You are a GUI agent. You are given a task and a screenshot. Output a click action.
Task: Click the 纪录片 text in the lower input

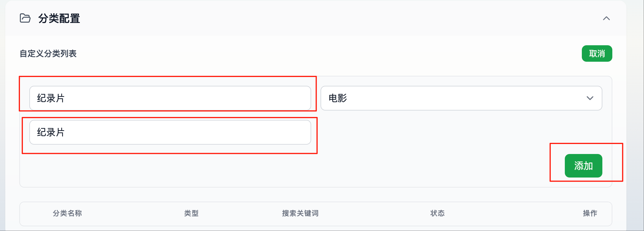tap(51, 132)
